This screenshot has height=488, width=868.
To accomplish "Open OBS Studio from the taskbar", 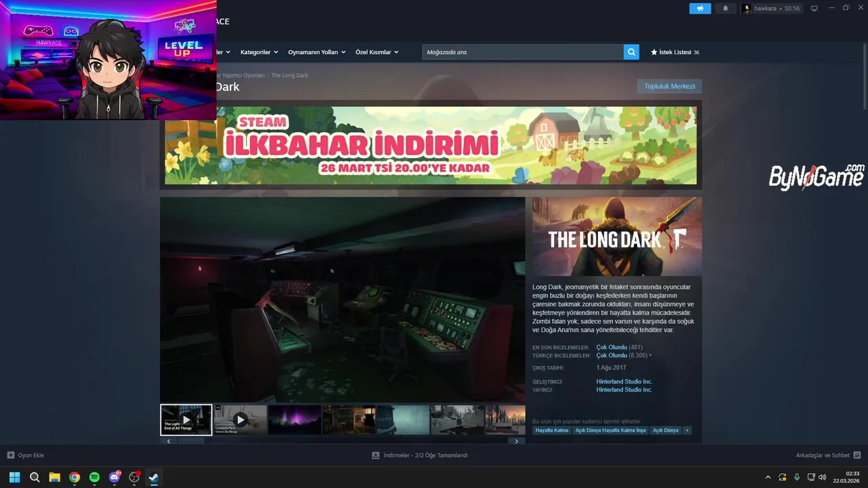I will [134, 477].
